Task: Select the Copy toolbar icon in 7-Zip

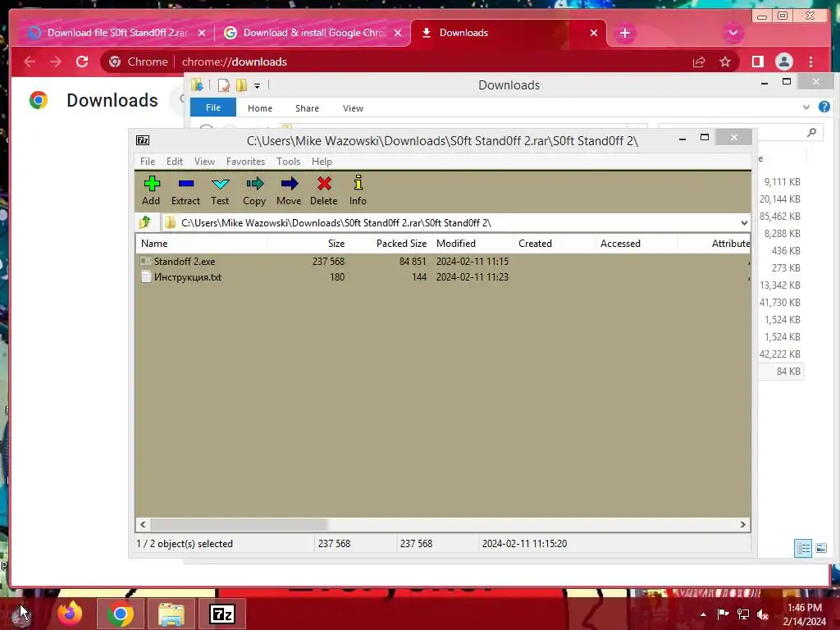Action: point(254,190)
